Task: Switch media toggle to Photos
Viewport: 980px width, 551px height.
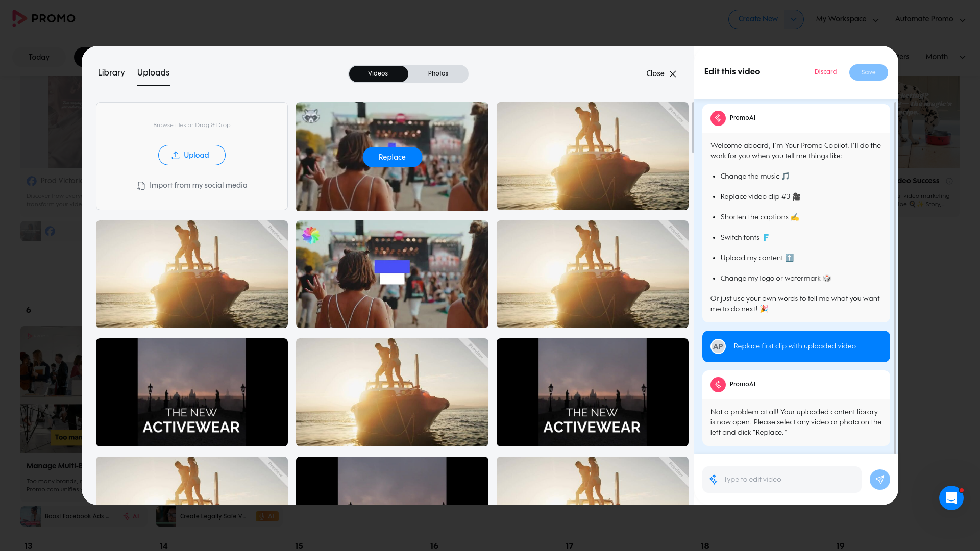Action: (438, 73)
